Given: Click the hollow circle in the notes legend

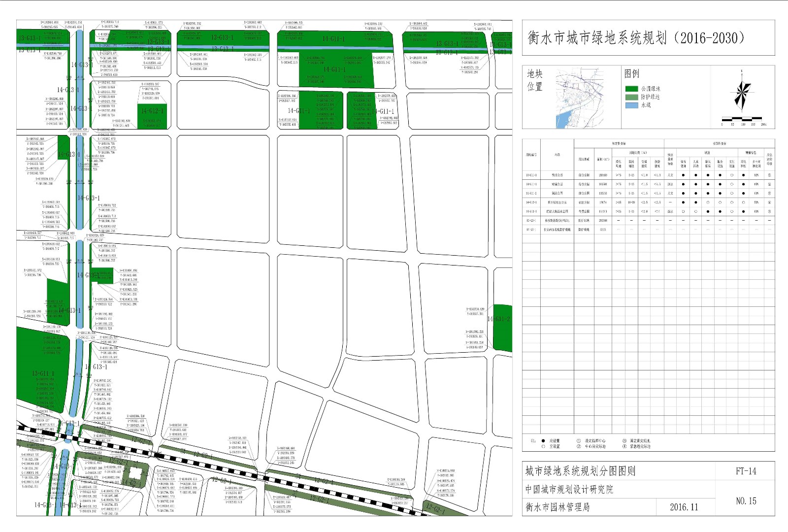Looking at the screenshot, I should coord(543,447).
